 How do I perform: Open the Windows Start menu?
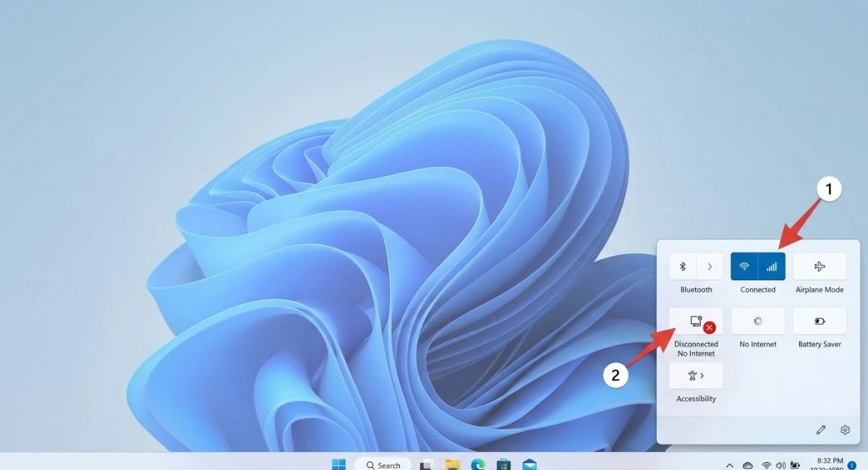tap(339, 464)
